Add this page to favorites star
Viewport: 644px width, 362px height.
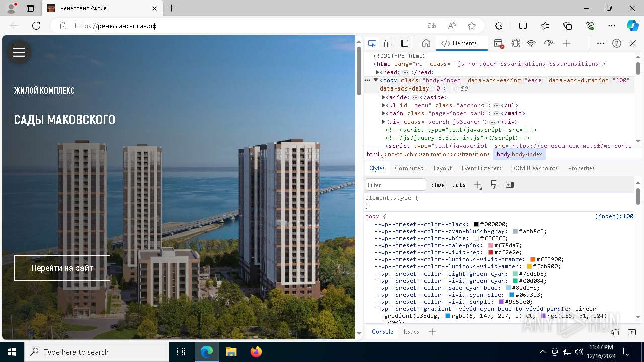(x=472, y=26)
